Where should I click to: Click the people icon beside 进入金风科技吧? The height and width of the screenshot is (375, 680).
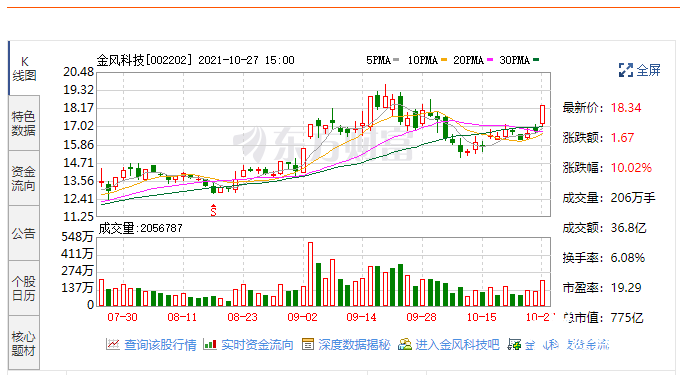click(405, 345)
